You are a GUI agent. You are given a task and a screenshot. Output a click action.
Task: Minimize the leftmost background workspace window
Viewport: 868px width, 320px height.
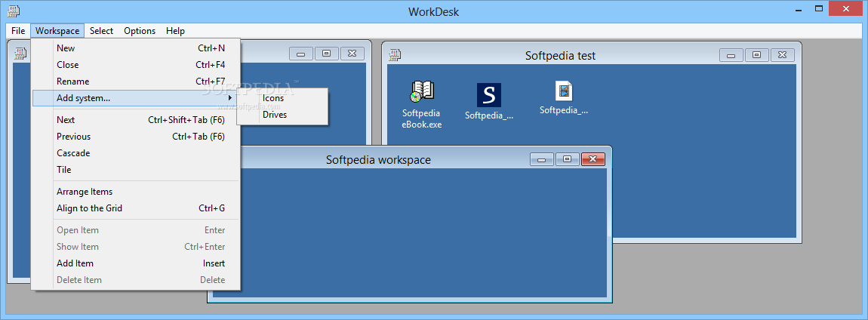coord(301,54)
